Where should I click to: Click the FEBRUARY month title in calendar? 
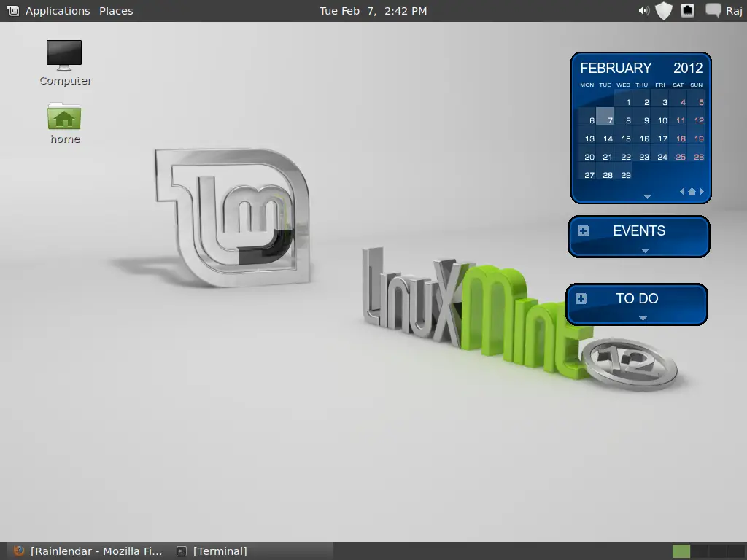616,68
